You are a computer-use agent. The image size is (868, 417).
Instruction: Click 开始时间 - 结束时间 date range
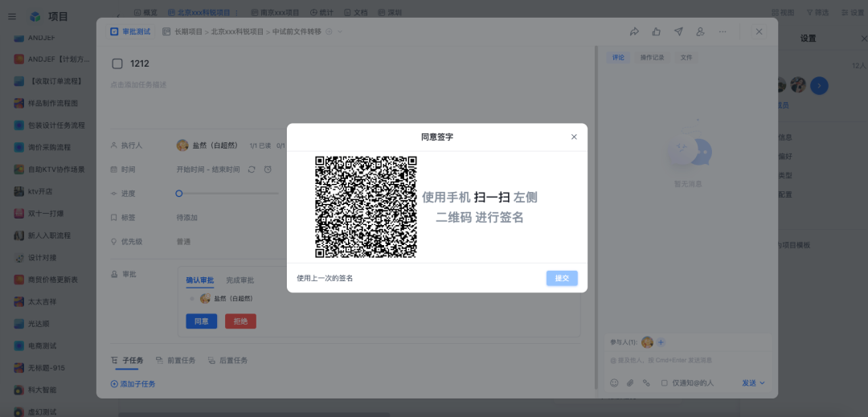tap(208, 170)
